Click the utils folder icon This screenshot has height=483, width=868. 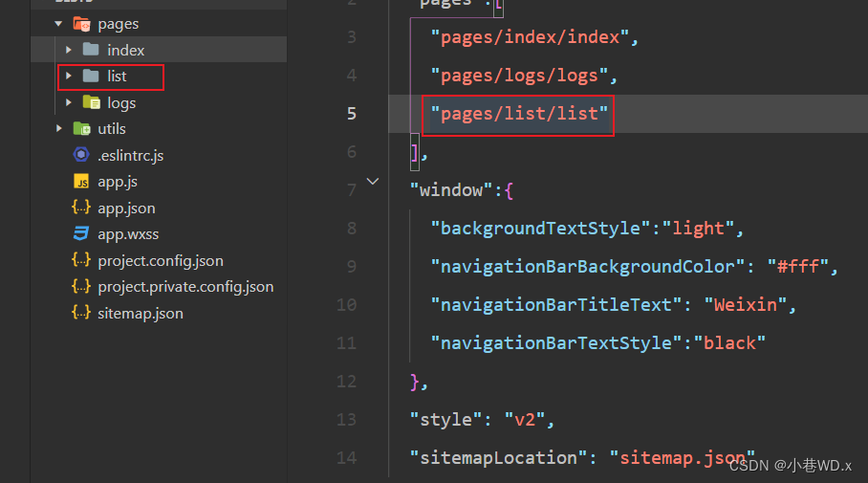pyautogui.click(x=82, y=128)
